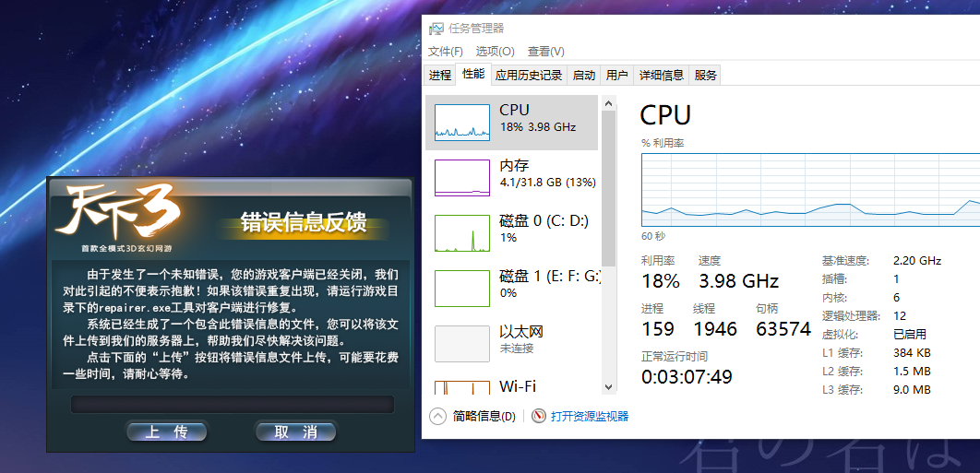Open the 打开资源监视器 link

[590, 417]
